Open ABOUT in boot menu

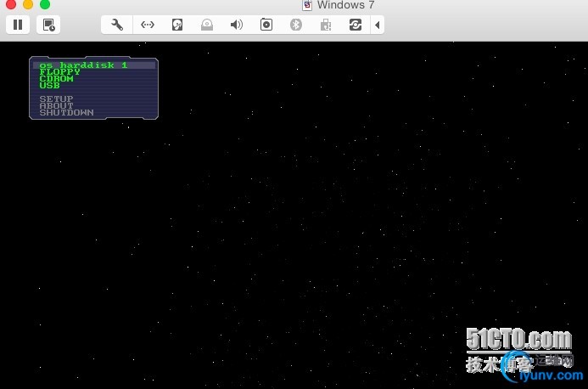click(x=56, y=105)
